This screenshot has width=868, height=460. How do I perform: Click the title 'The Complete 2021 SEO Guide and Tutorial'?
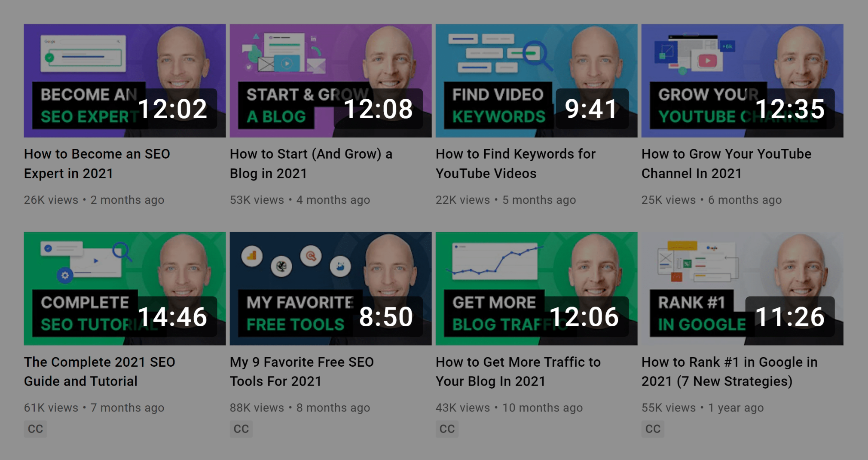99,371
